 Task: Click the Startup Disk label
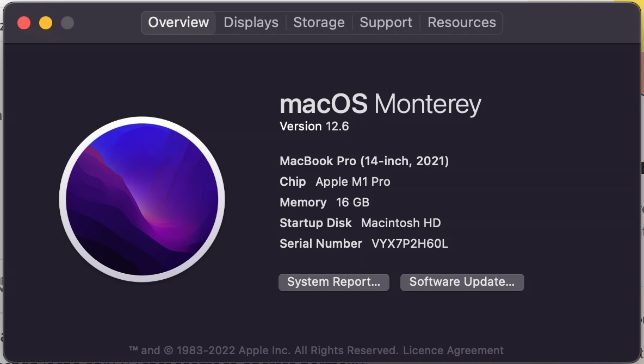point(315,223)
